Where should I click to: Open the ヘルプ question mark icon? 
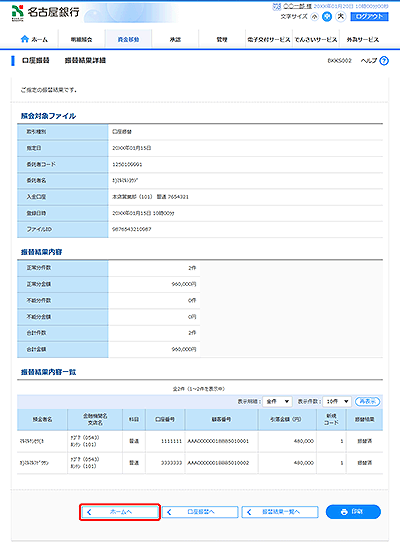384,61
